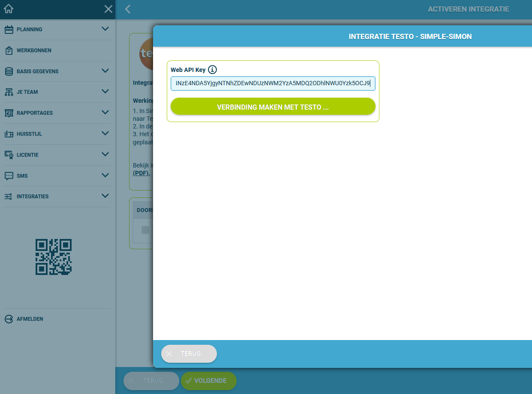Expand the Licentie chevron
The height and width of the screenshot is (394, 532).
[105, 154]
